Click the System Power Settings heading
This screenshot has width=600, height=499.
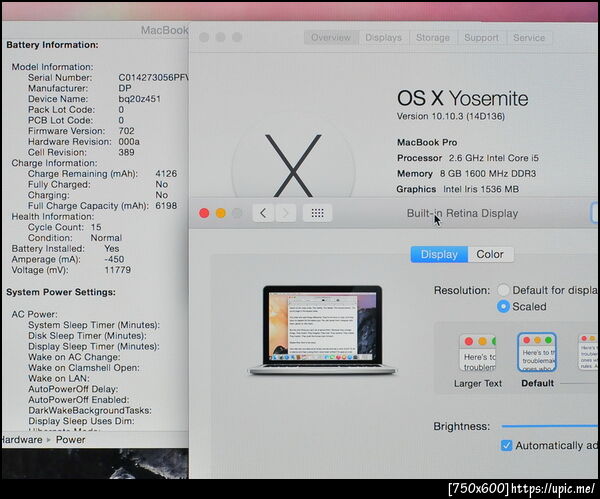click(61, 292)
